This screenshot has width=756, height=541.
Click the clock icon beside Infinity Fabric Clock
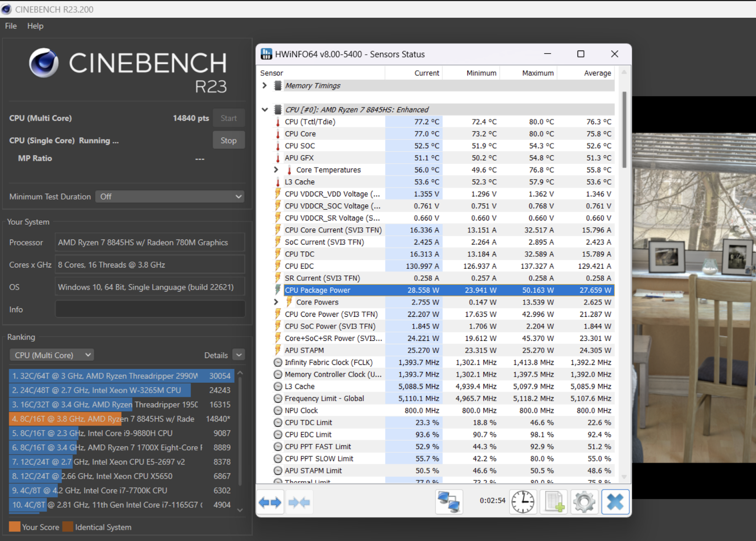278,363
